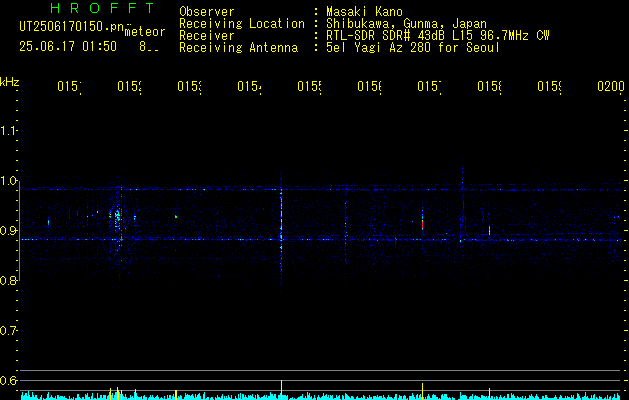Click the kHz axis unit label

tap(10, 82)
